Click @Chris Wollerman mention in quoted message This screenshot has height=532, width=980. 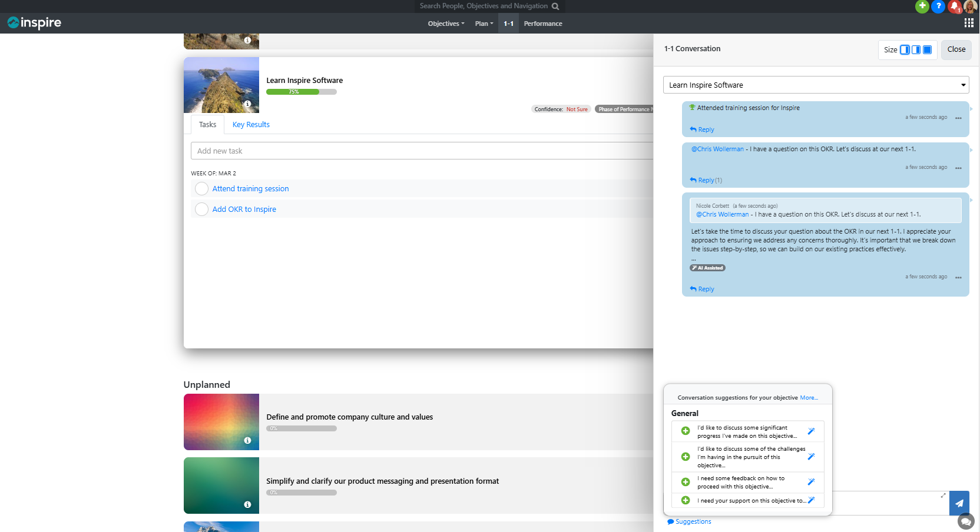(723, 214)
